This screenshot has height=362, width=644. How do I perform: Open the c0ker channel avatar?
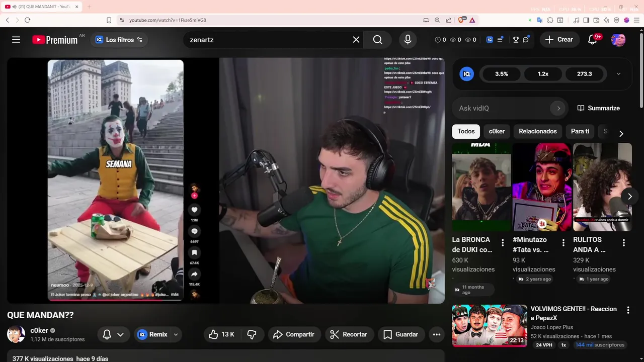click(x=16, y=334)
